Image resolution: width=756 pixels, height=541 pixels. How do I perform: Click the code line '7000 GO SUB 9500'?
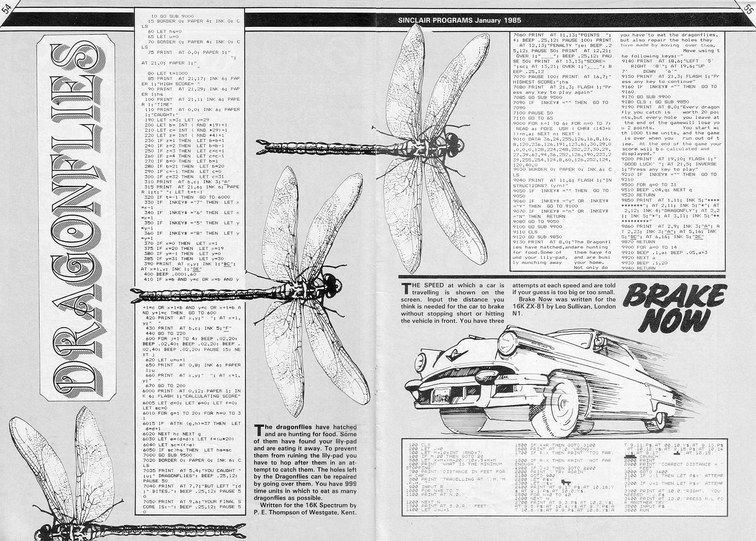click(x=167, y=455)
